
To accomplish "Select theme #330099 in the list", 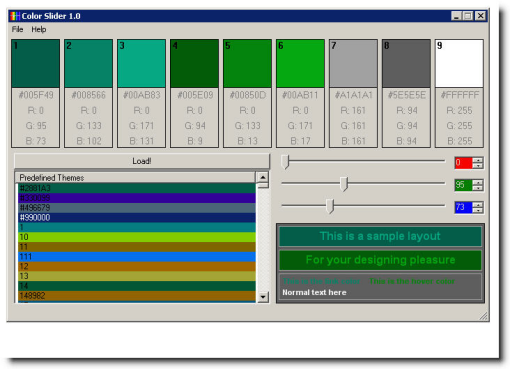I will pyautogui.click(x=137, y=198).
